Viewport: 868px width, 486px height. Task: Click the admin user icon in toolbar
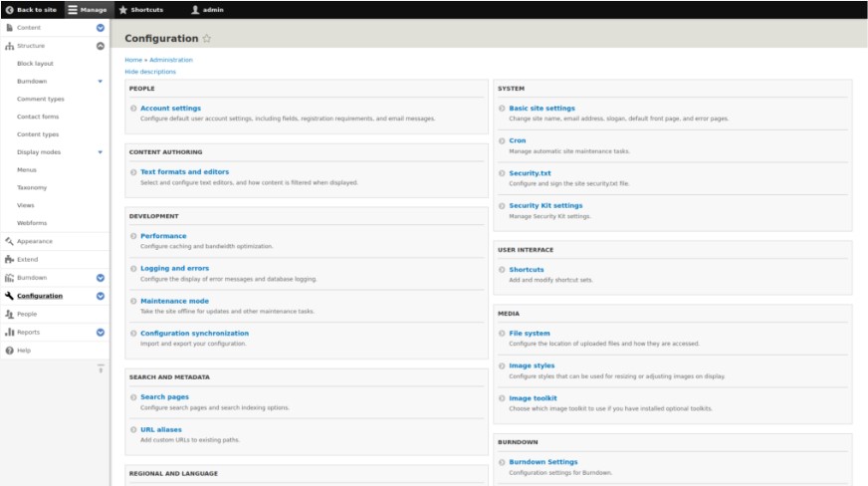pos(195,10)
